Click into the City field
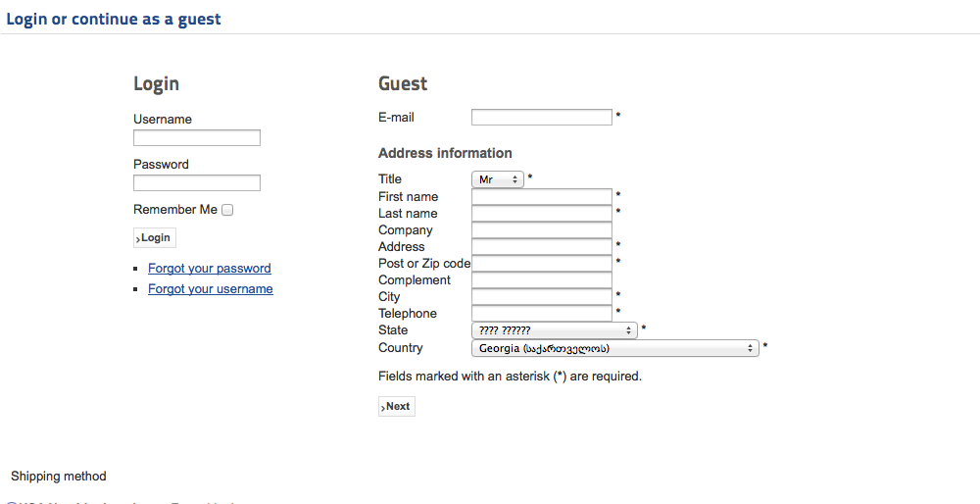Screen dimensions: 980x504 542,297
